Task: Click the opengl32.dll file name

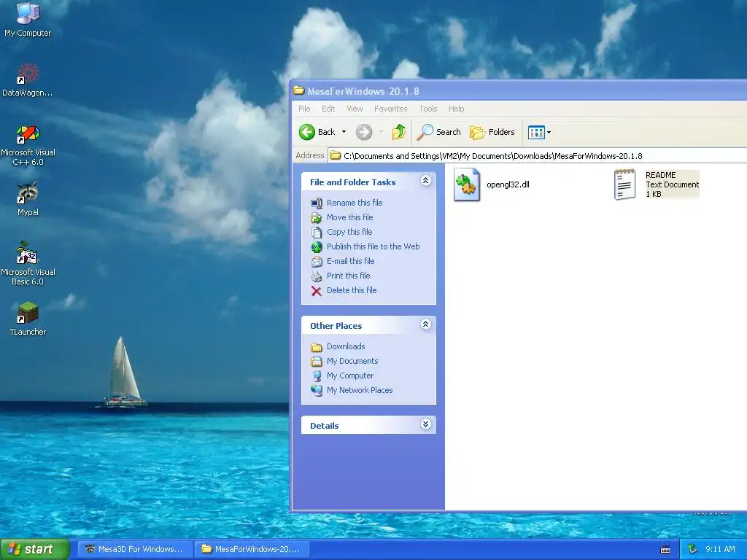Action: point(508,184)
